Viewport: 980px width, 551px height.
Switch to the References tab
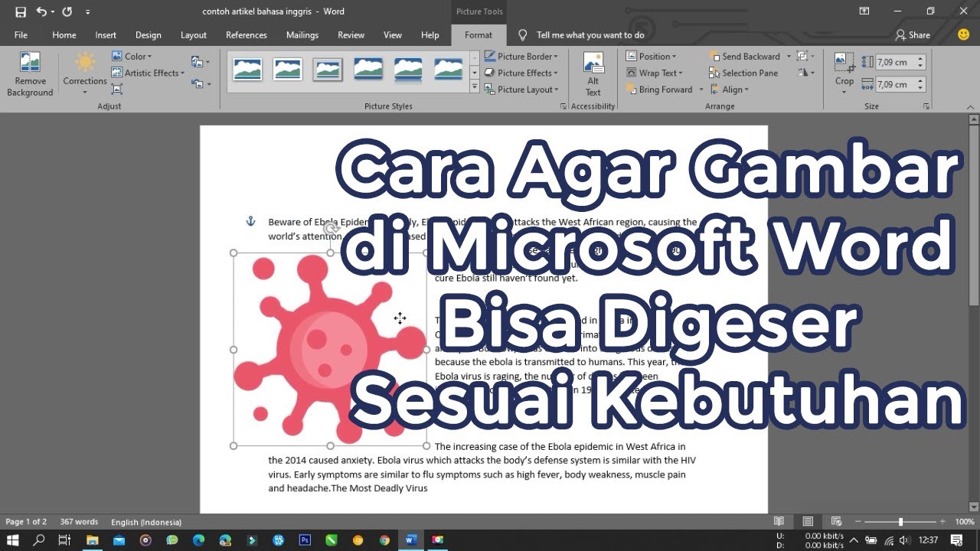[x=247, y=35]
